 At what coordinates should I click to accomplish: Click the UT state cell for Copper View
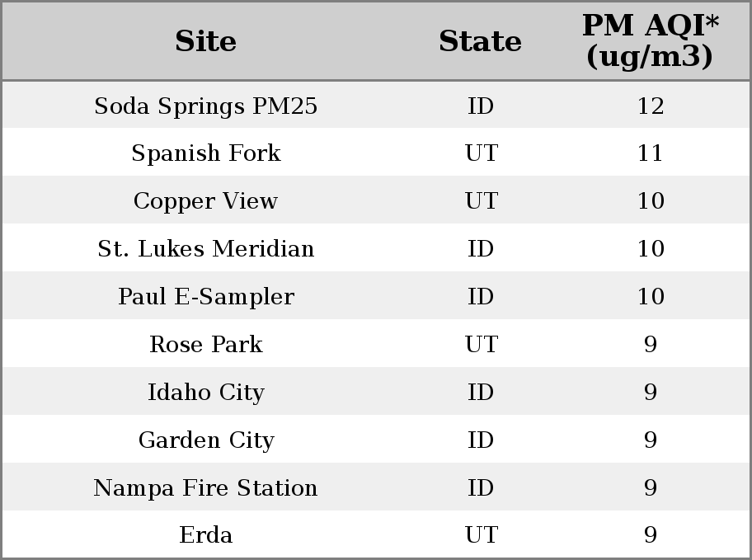point(481,200)
